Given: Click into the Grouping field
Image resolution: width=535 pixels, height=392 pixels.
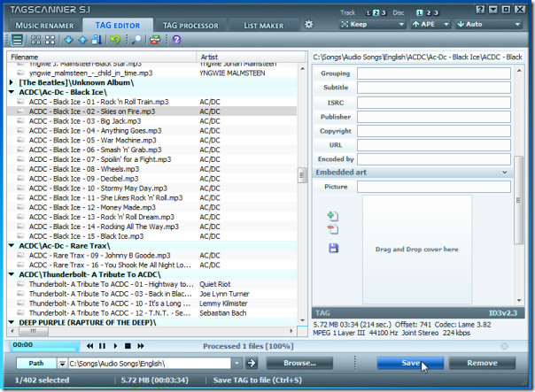Looking at the screenshot, I should point(434,73).
